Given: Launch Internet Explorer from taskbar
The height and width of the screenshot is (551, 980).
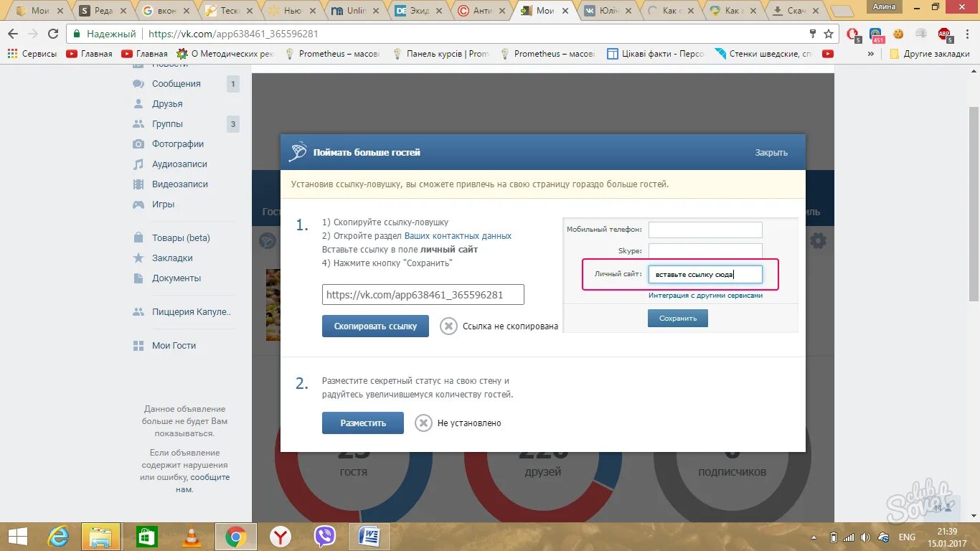Looking at the screenshot, I should point(58,537).
